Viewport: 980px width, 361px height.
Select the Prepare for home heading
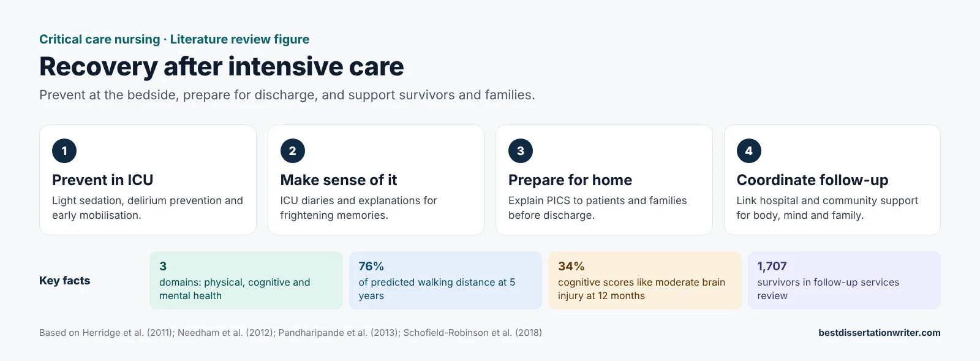click(x=570, y=180)
